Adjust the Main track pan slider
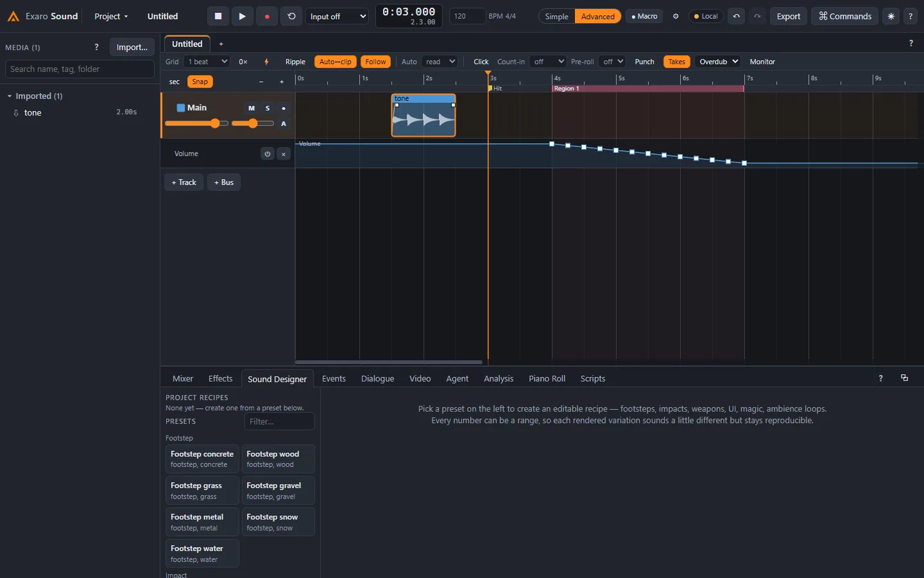This screenshot has width=924, height=578. pyautogui.click(x=252, y=123)
